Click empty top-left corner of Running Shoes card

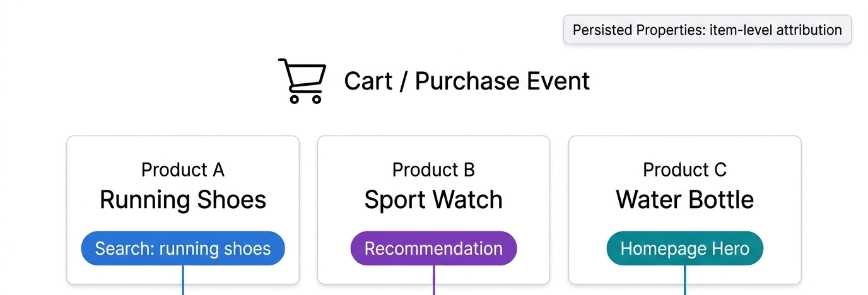(x=82, y=149)
